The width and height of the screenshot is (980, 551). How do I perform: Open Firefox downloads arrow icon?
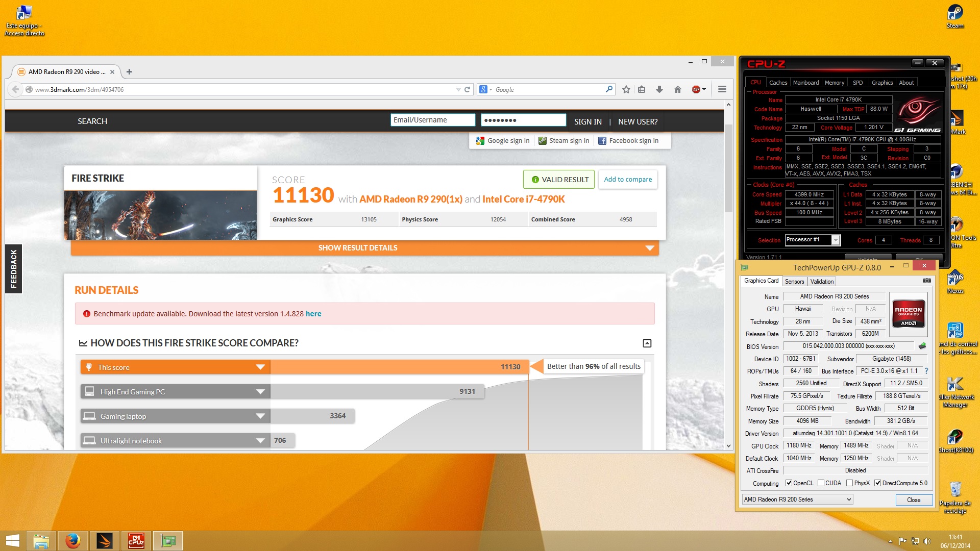[x=659, y=89]
